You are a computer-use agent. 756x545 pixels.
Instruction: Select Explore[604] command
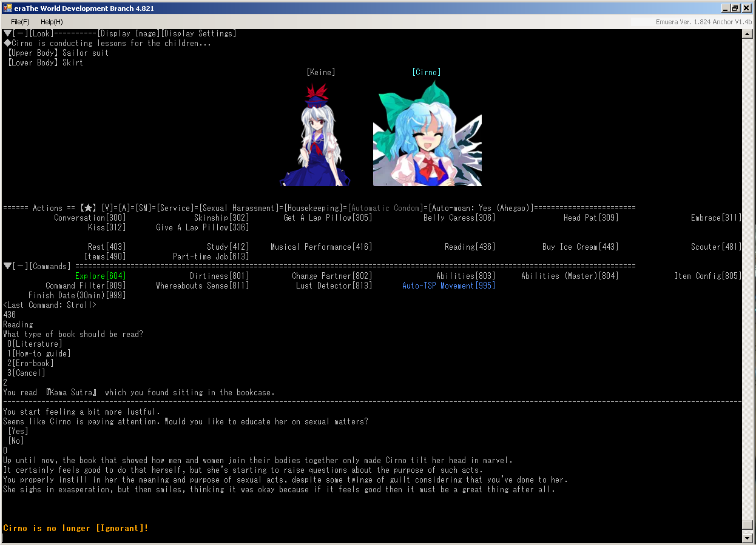(100, 276)
